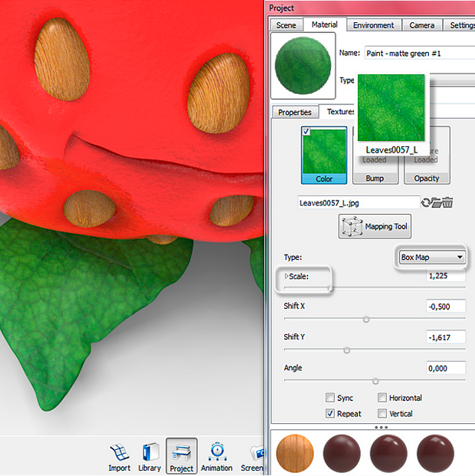This screenshot has width=475, height=476.
Task: Click the green material preview sphere
Action: pyautogui.click(x=303, y=66)
